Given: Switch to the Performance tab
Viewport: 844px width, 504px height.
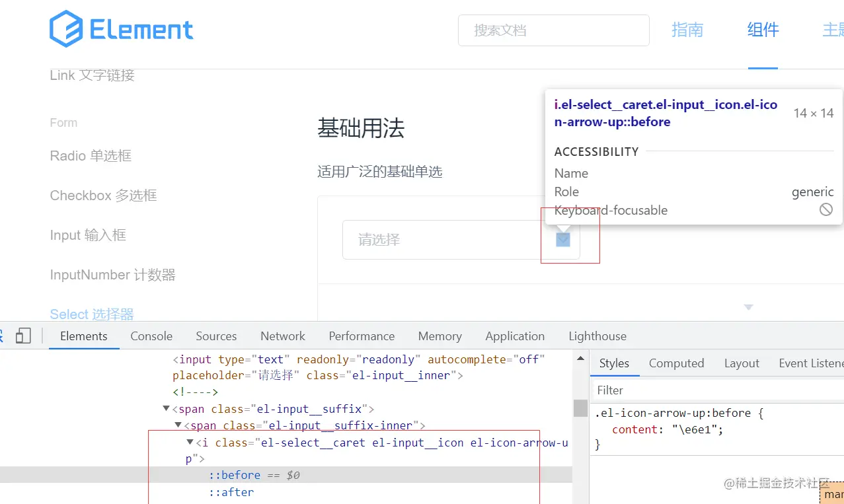Looking at the screenshot, I should tap(362, 336).
